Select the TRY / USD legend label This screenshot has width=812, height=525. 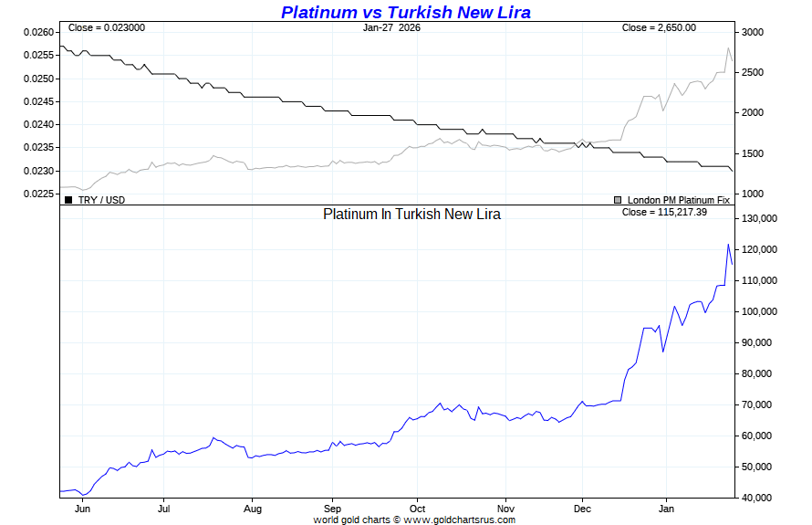pyautogui.click(x=101, y=200)
